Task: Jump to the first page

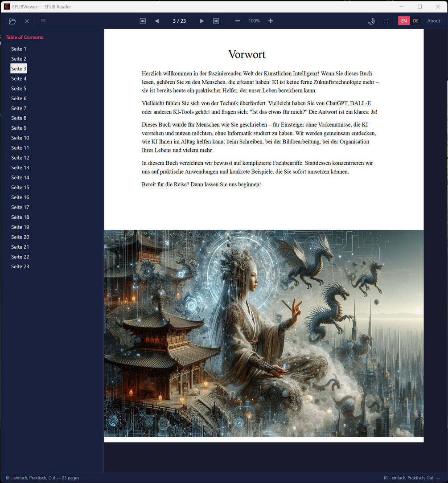Action: (143, 21)
